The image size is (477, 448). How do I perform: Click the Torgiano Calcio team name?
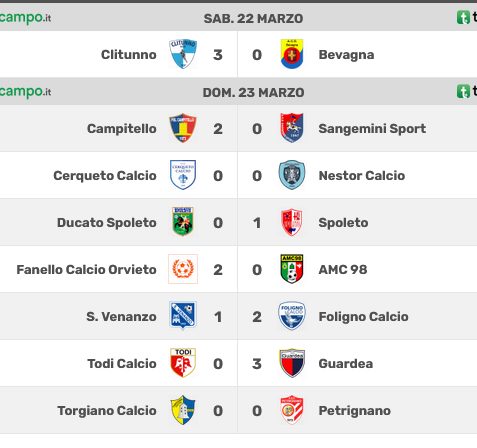(107, 411)
